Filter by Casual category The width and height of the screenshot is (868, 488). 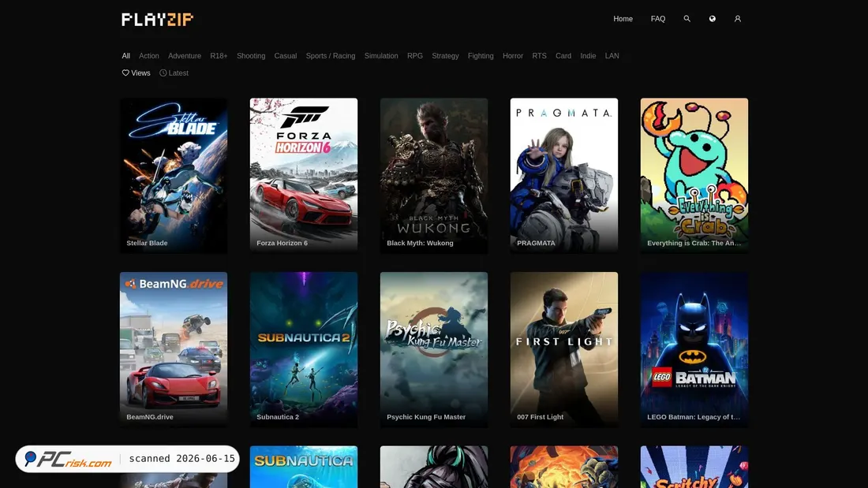(285, 56)
